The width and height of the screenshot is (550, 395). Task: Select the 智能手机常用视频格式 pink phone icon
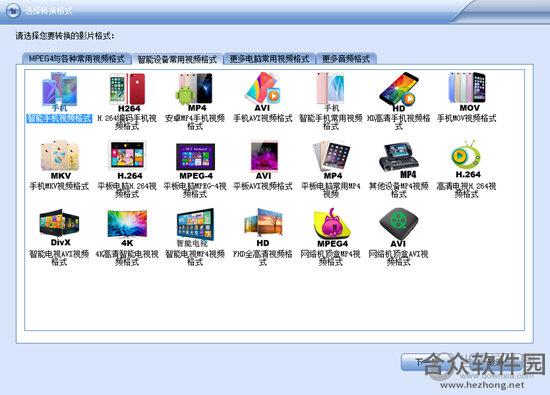pos(331,92)
